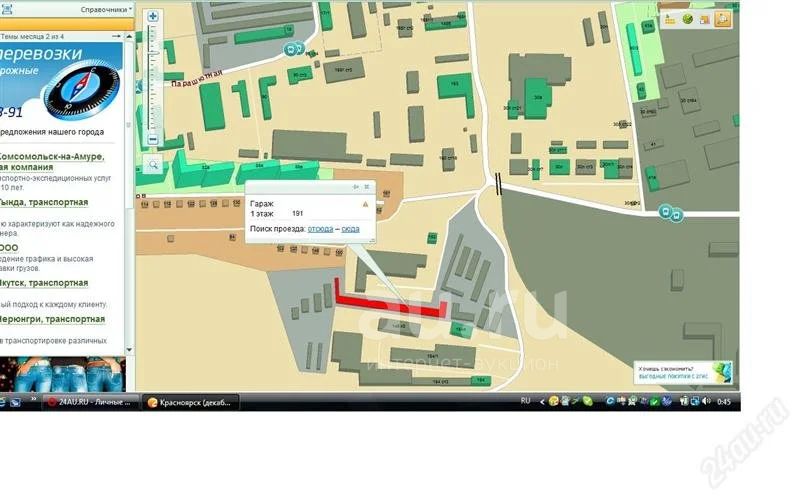
Task: Close the Гараж info popup
Action: pos(366,187)
